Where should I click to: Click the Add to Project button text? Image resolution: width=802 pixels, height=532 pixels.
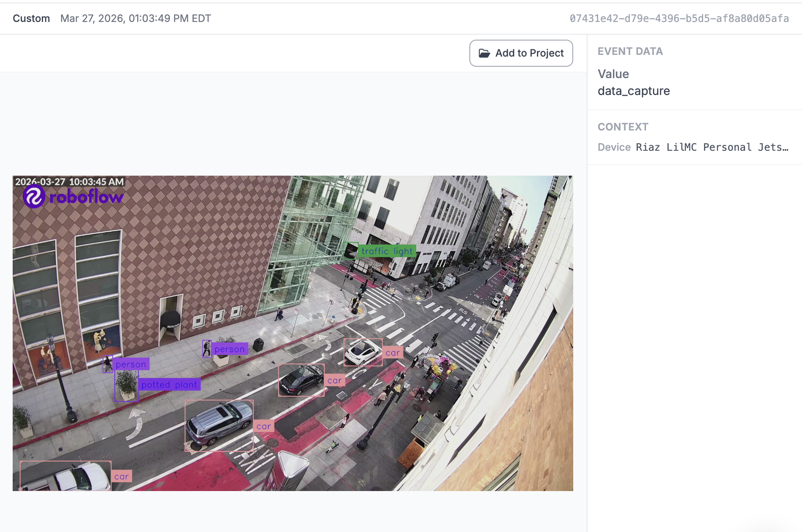pyautogui.click(x=529, y=53)
